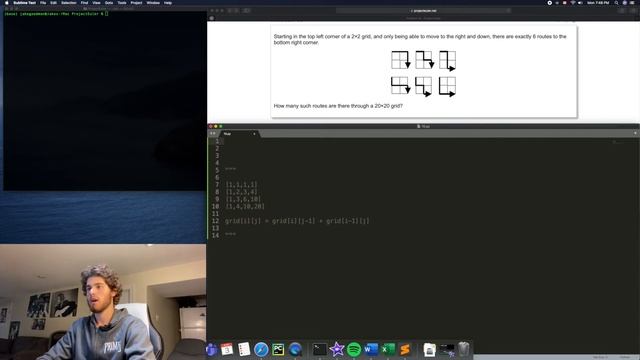The height and width of the screenshot is (360, 640).
Task: Open the Edit menu
Action: tap(53, 3)
